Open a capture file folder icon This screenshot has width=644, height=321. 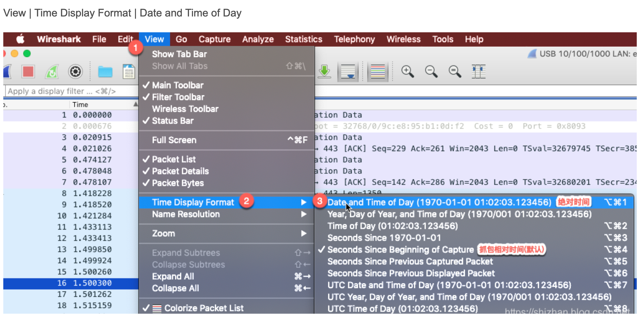[105, 72]
